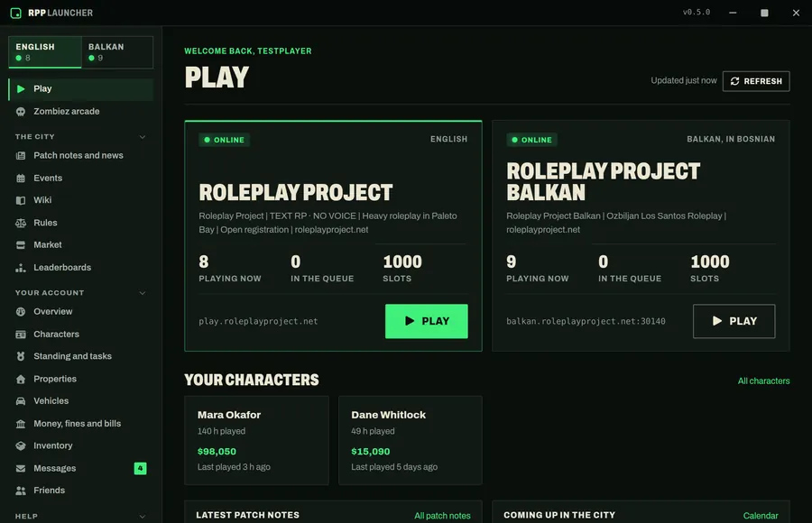Launch Roleplay Project Balkan Play button
This screenshot has height=523, width=812.
[734, 321]
